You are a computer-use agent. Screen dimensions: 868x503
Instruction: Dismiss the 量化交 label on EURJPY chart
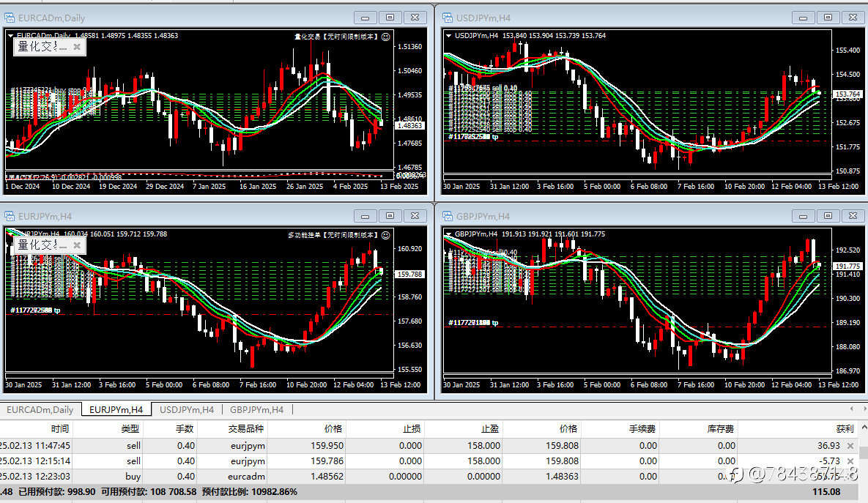click(77, 245)
